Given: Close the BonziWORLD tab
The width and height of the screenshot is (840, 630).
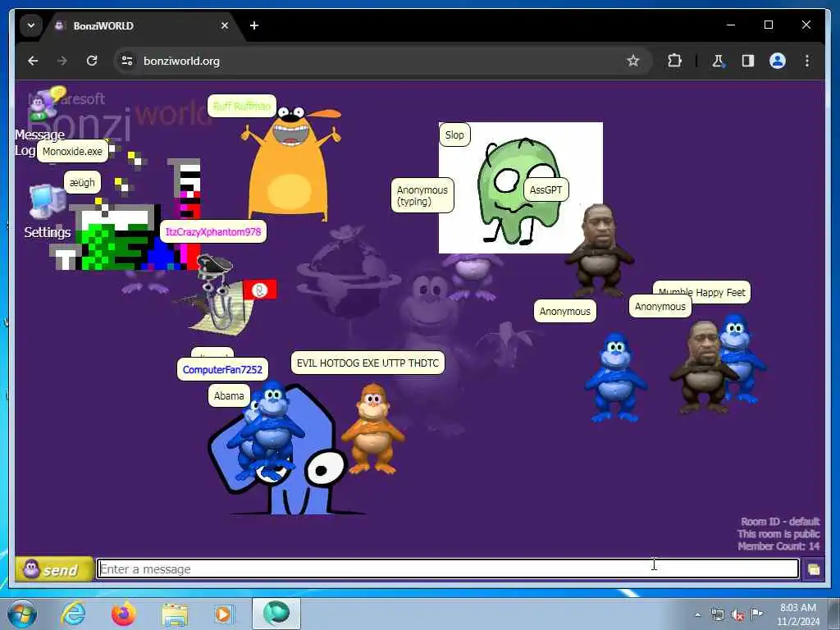Looking at the screenshot, I should (225, 25).
